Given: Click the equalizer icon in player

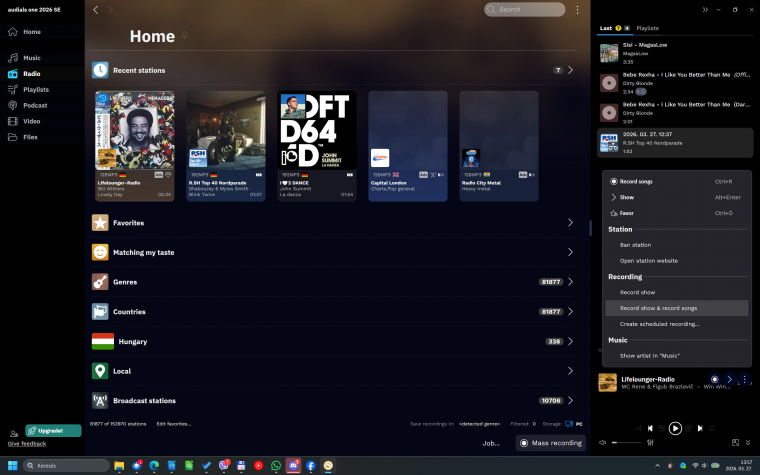Looking at the screenshot, I should (x=651, y=443).
